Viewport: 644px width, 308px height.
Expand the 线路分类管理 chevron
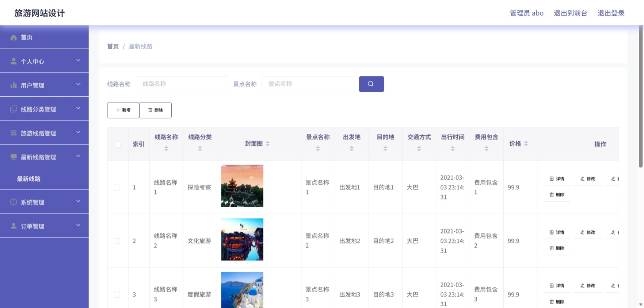tap(78, 108)
